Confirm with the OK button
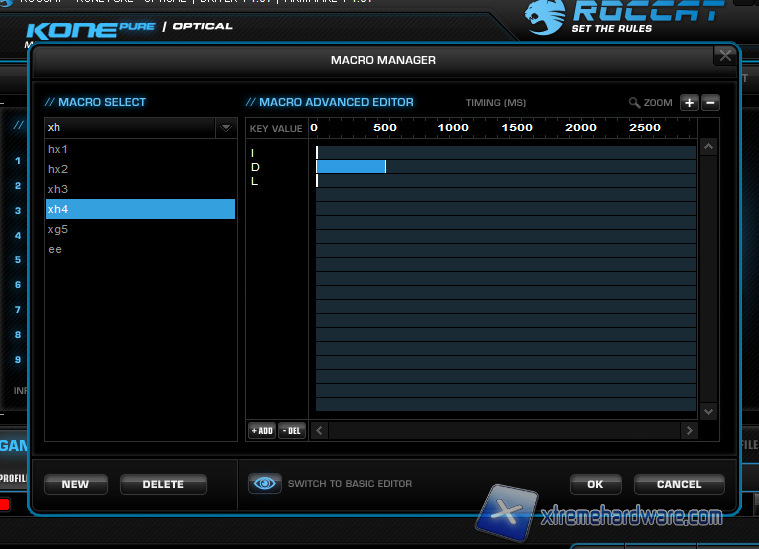759x549 pixels. click(595, 484)
